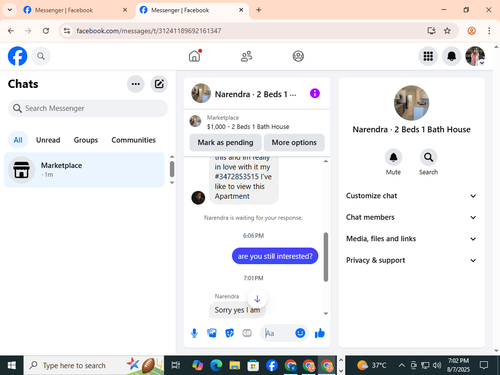Screen dimensions: 500x375
Task: Expand the Customize chat section
Action: (411, 196)
